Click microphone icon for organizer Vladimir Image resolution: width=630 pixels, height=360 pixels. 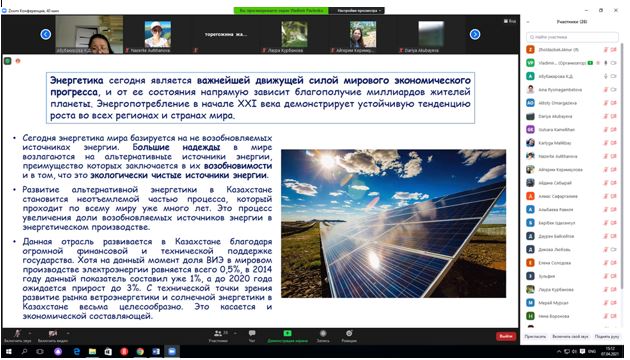[x=606, y=63]
